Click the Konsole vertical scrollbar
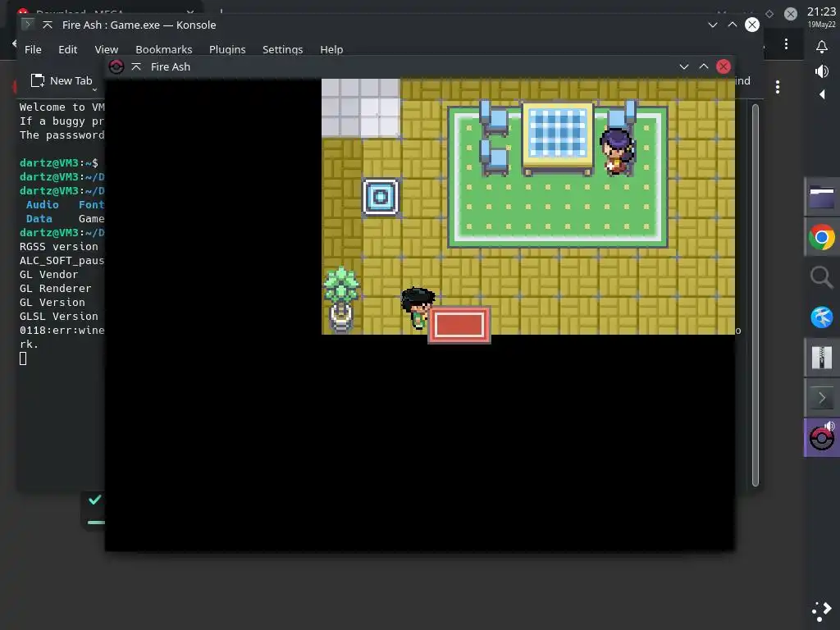This screenshot has height=630, width=840. coord(756,294)
